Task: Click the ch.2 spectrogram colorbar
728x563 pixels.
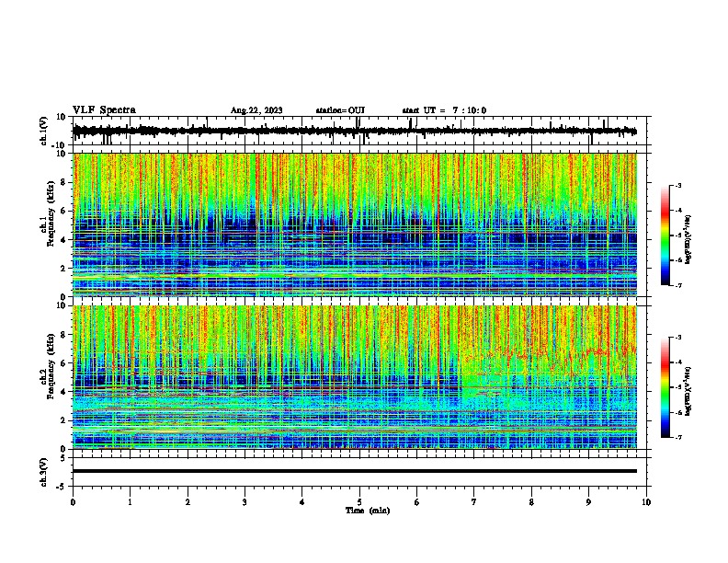Action: 665,387
